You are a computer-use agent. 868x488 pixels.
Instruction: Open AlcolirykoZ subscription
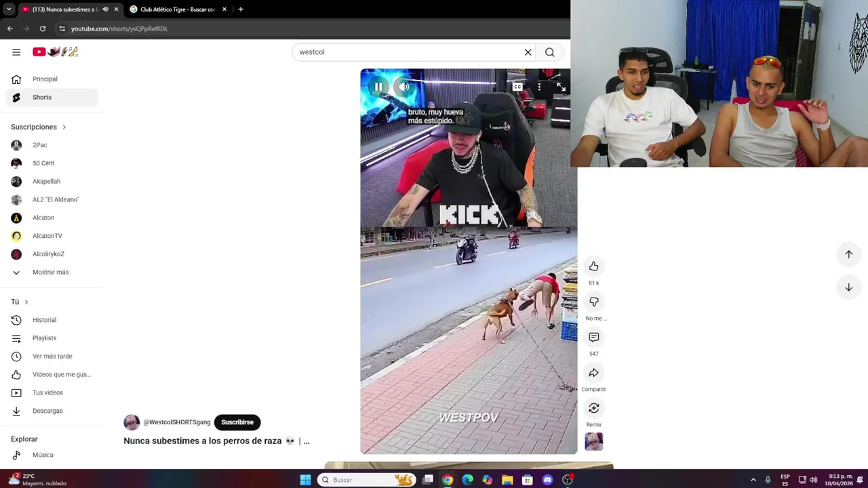[x=52, y=254]
